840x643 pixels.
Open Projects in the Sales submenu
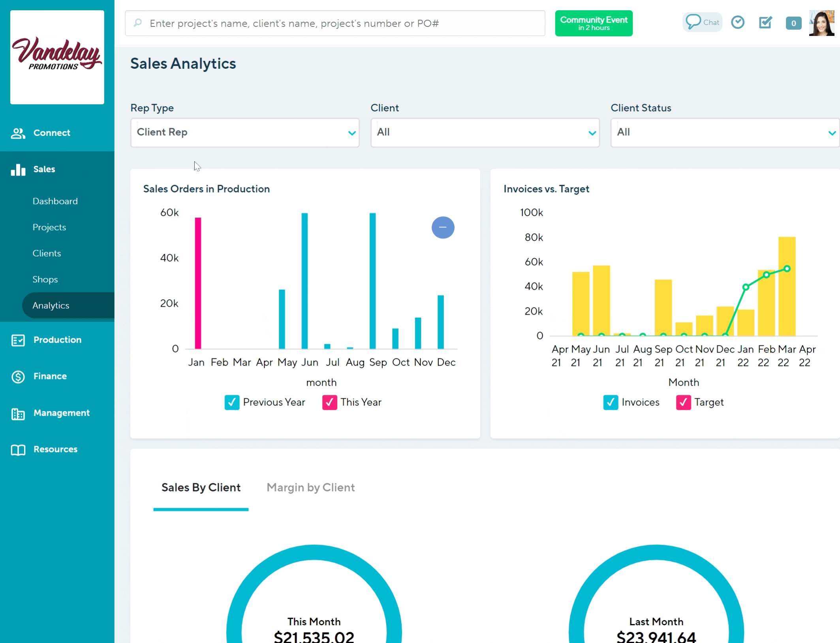[x=49, y=227]
